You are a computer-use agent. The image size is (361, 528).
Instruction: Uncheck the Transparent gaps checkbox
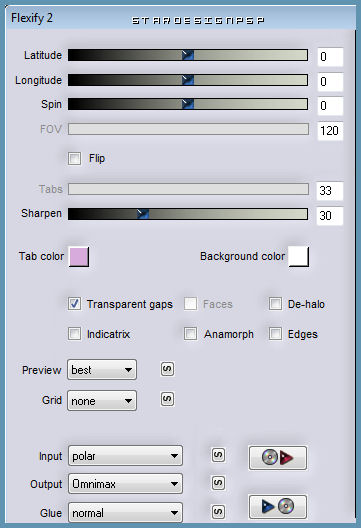pos(74,304)
